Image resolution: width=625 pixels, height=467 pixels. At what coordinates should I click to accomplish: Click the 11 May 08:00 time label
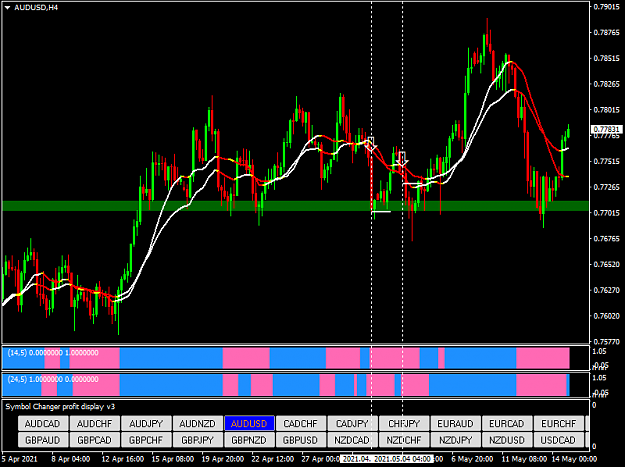click(525, 459)
